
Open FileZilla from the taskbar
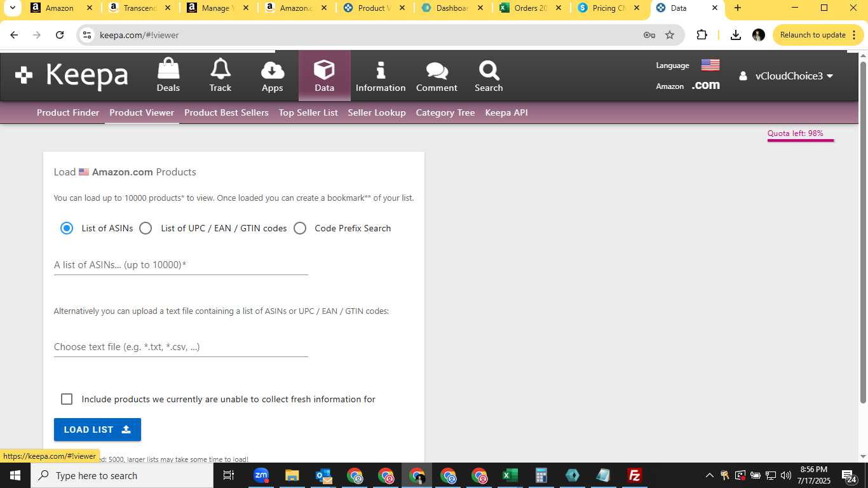point(634,475)
